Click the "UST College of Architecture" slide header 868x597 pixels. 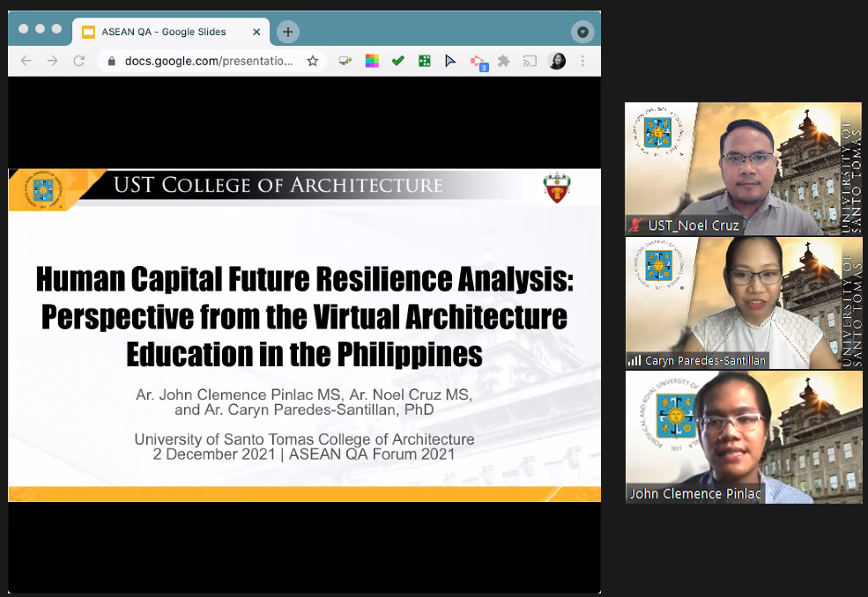click(278, 186)
